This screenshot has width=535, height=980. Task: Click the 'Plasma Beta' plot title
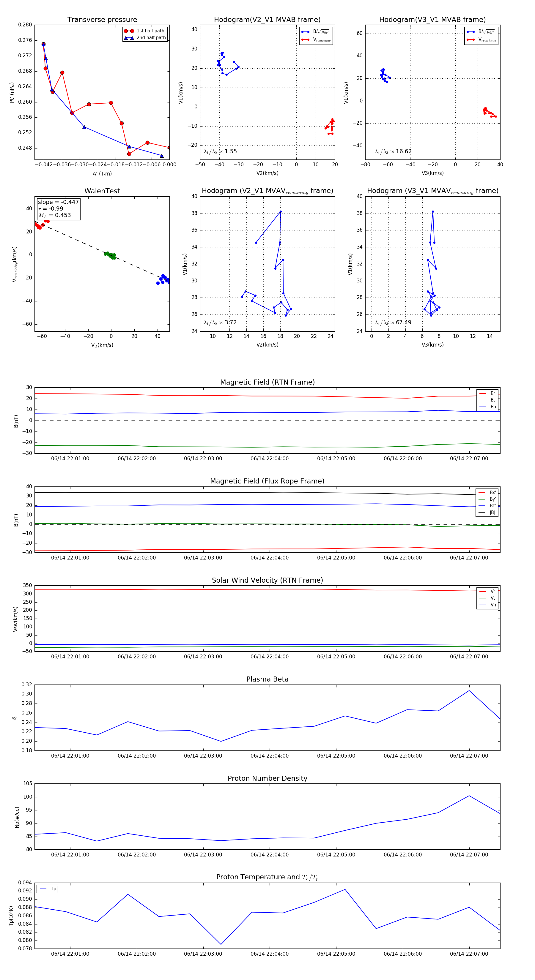coord(267,679)
